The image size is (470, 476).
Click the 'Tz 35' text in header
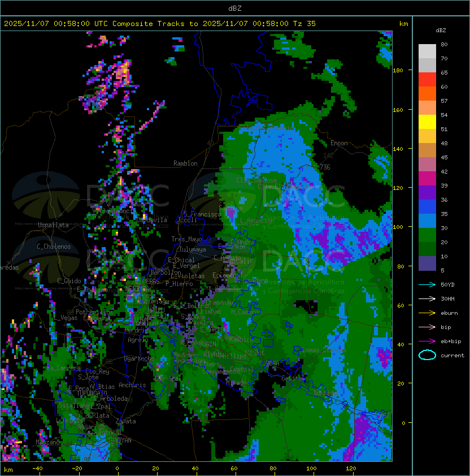point(304,24)
